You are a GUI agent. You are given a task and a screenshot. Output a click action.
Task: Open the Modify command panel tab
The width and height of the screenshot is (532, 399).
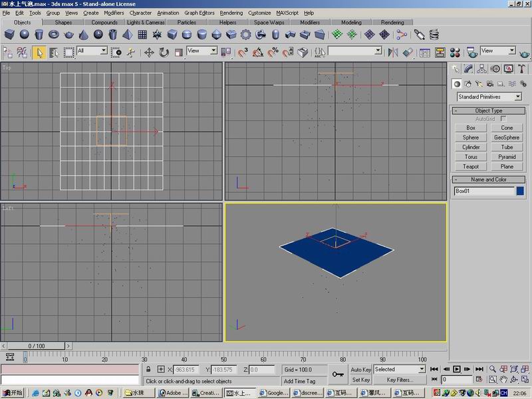[469, 69]
